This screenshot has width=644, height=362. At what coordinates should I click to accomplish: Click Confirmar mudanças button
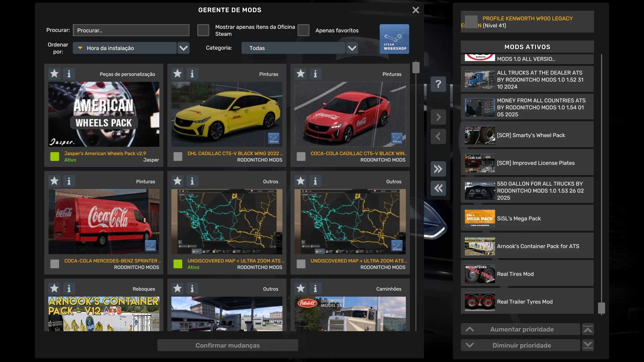(227, 345)
